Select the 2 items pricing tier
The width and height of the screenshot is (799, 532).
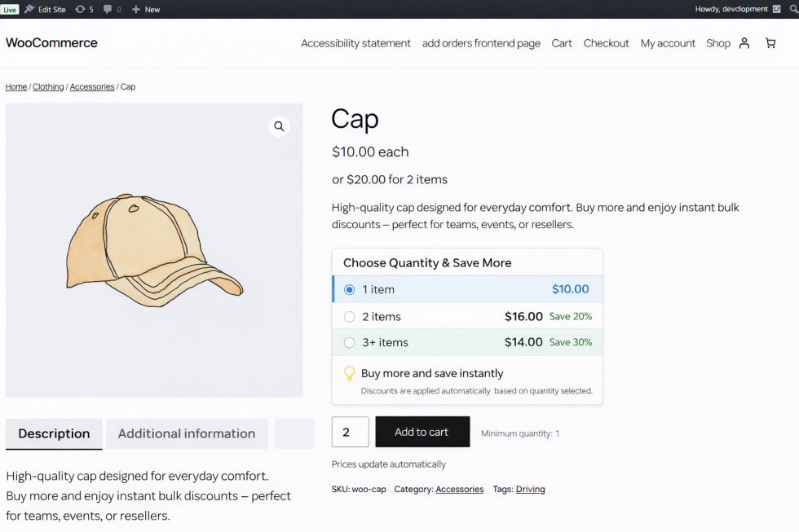click(350, 317)
